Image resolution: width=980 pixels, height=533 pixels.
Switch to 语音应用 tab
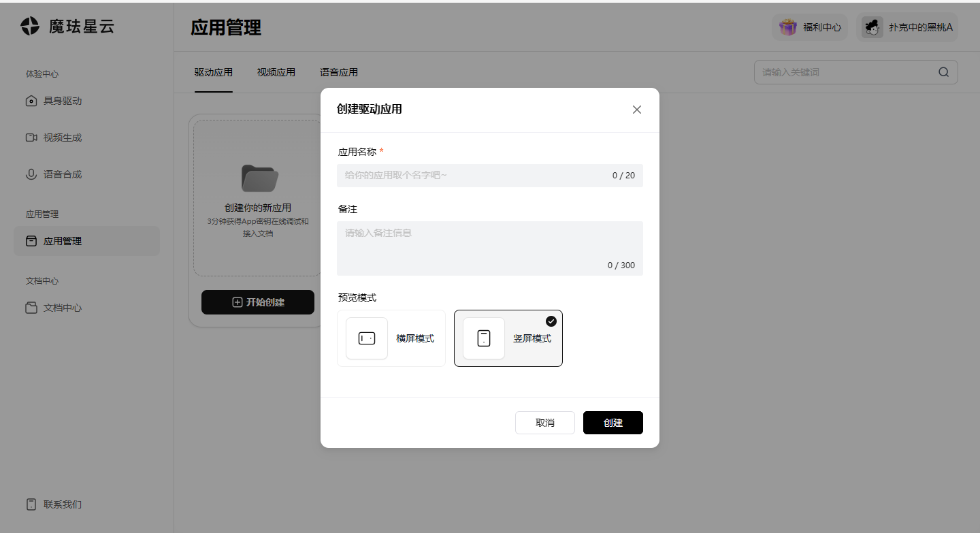pyautogui.click(x=339, y=72)
